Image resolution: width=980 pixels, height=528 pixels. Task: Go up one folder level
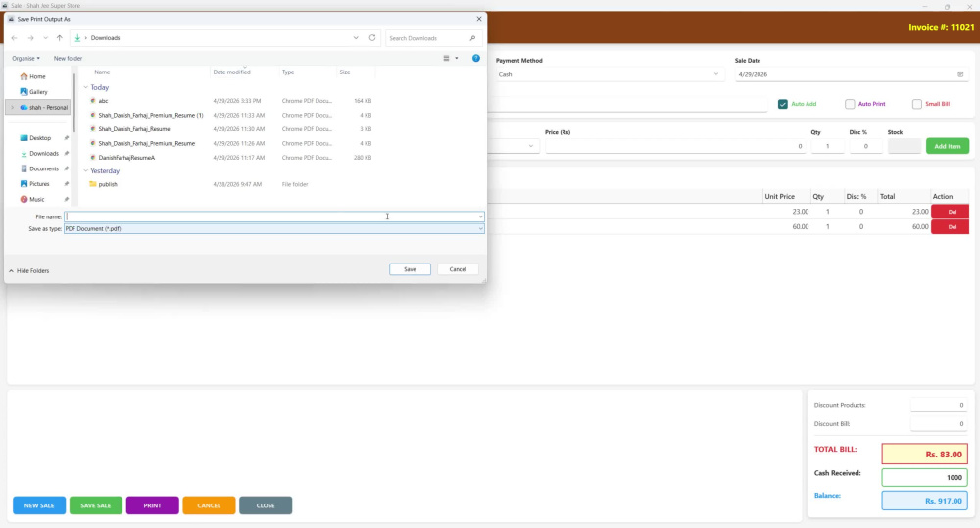[60, 38]
